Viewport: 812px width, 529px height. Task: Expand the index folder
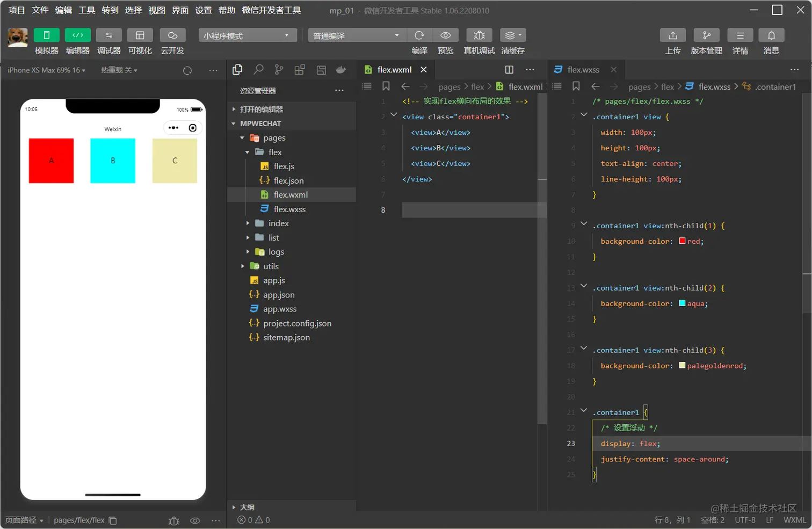[292, 223]
